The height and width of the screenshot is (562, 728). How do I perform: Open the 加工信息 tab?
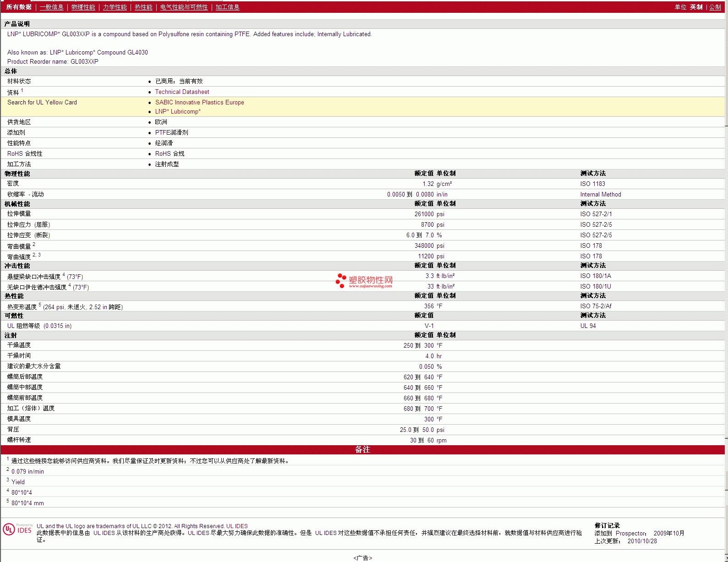pos(227,7)
